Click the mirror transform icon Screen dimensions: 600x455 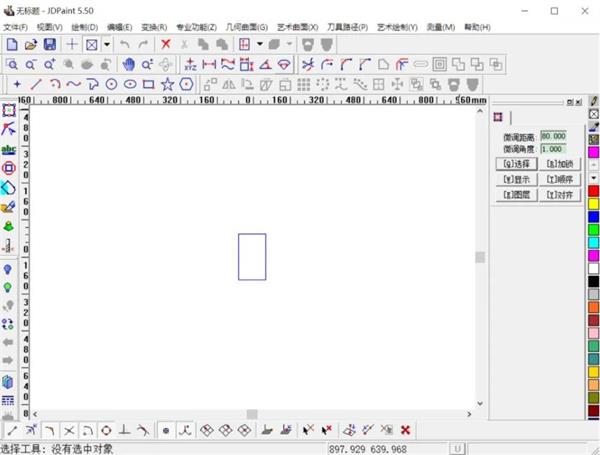click(x=229, y=84)
